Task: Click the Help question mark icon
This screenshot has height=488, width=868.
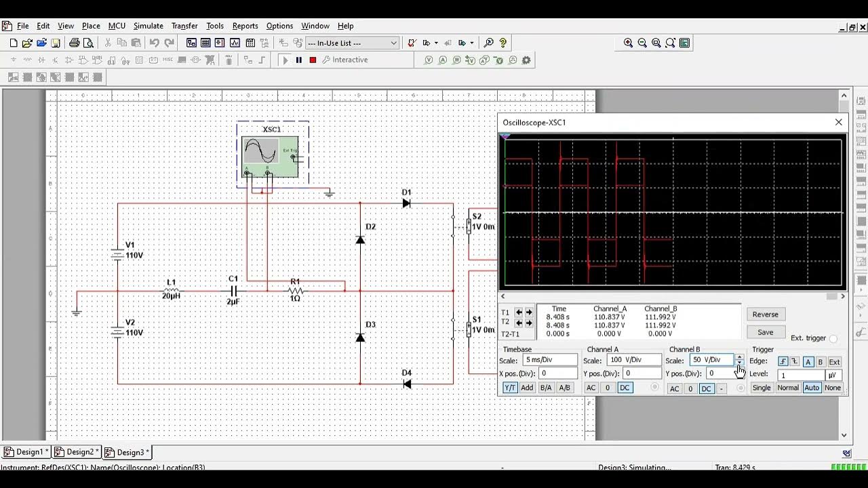Action: pyautogui.click(x=503, y=43)
